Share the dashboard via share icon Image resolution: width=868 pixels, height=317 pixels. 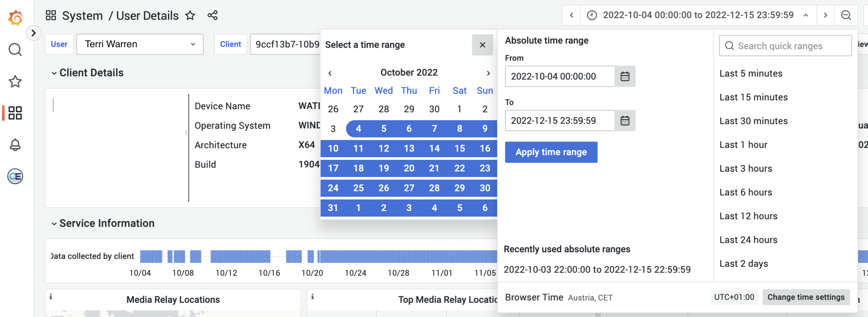tap(213, 16)
